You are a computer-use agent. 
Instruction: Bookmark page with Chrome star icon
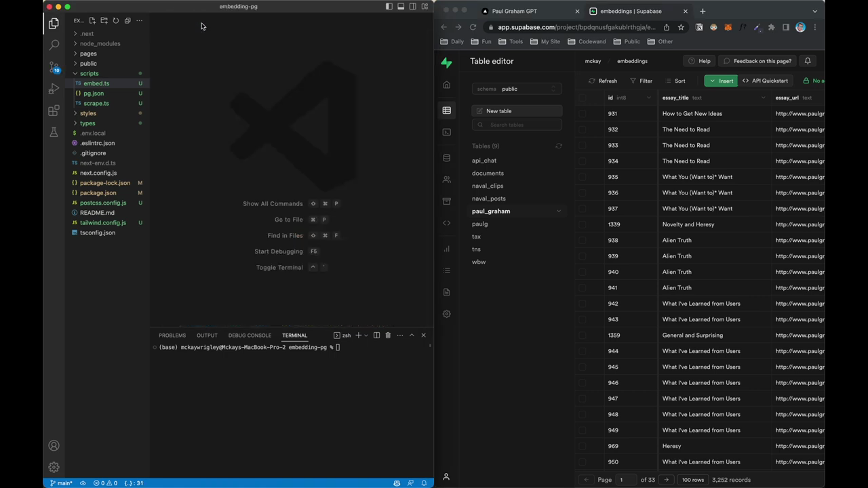point(681,27)
